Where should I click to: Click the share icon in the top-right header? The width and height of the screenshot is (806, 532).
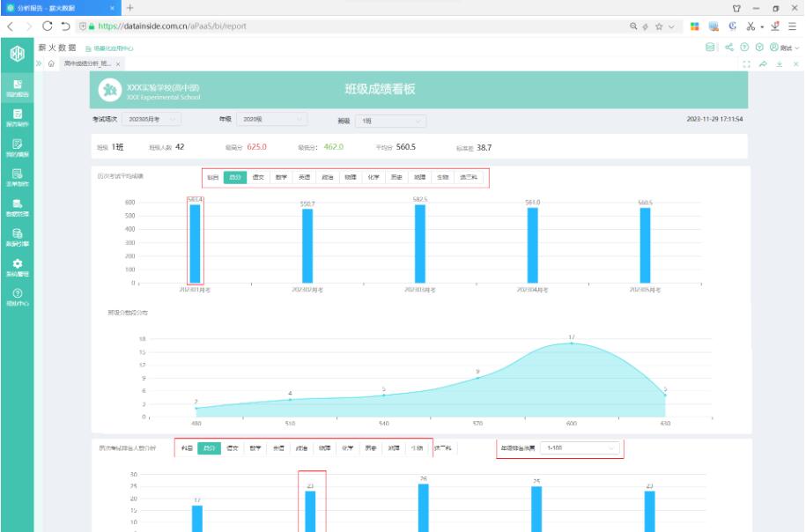[x=728, y=48]
